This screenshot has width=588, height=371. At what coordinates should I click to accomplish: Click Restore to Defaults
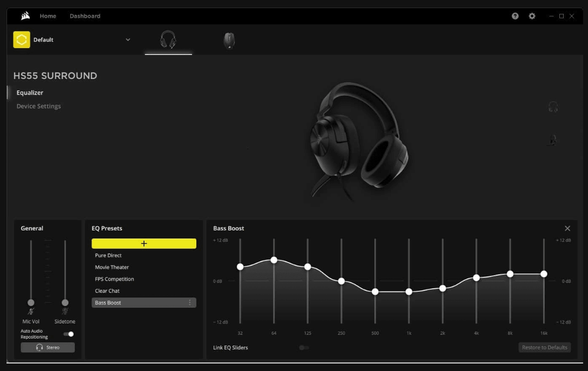pyautogui.click(x=544, y=347)
